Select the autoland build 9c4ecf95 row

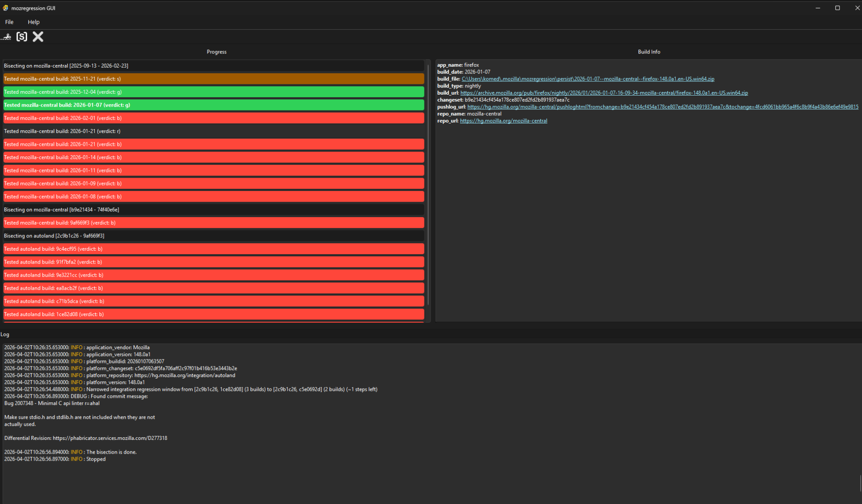tap(214, 249)
